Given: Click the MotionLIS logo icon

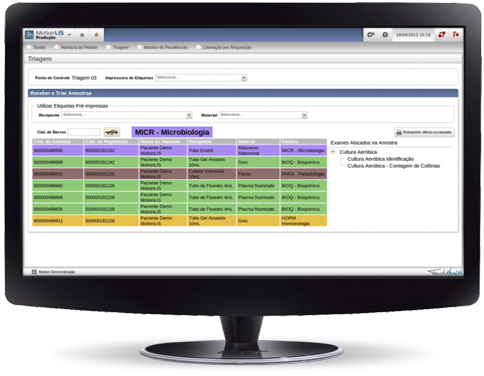Looking at the screenshot, I should click(x=29, y=34).
